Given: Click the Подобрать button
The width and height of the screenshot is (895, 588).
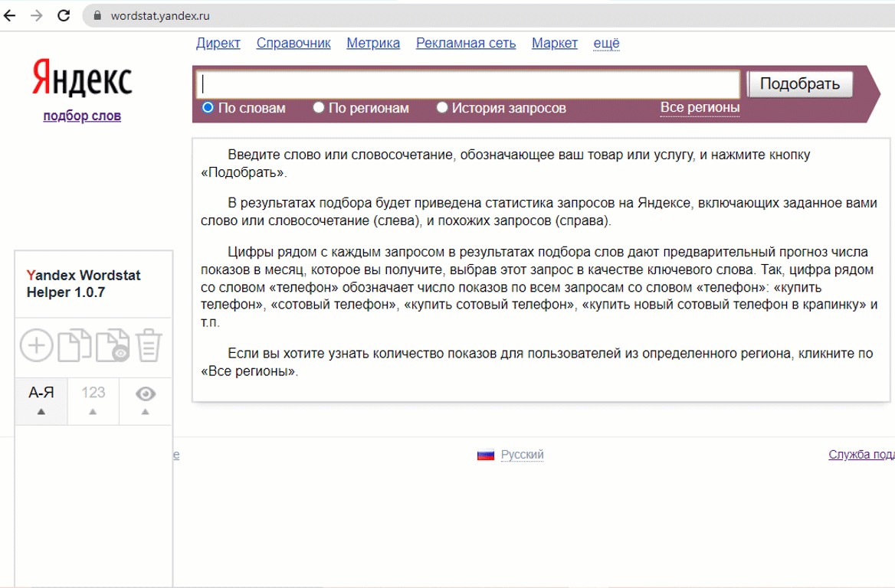Looking at the screenshot, I should pos(800,84).
